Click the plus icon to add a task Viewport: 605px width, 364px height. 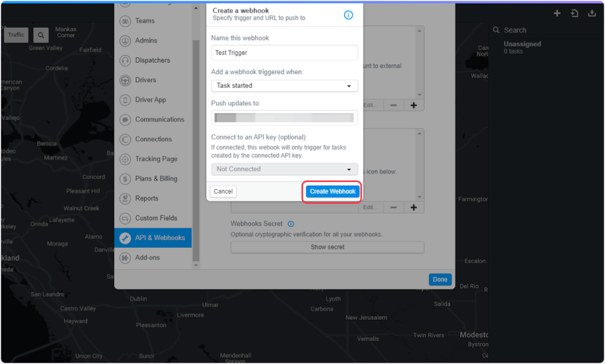[x=557, y=14]
